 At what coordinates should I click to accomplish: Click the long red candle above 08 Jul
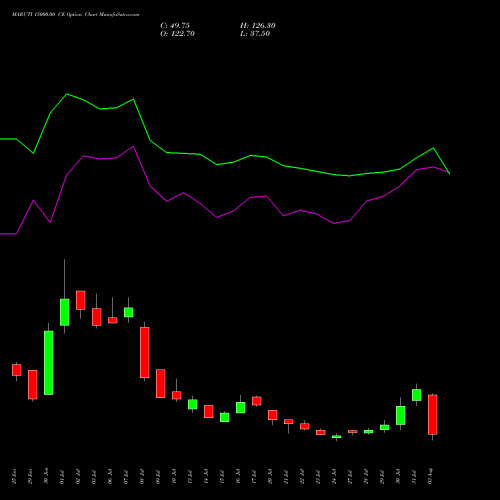click(x=145, y=352)
